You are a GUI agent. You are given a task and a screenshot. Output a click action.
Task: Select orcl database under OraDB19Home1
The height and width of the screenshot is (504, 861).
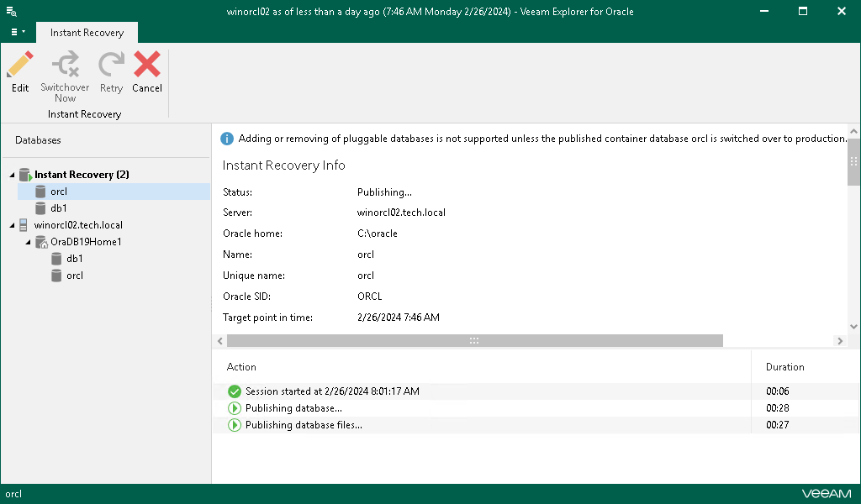pyautogui.click(x=74, y=276)
